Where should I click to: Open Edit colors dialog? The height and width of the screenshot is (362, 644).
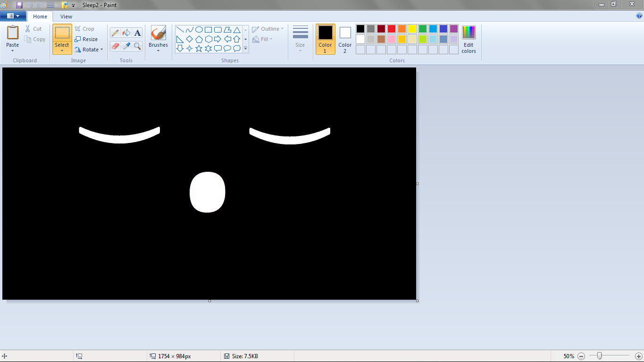[x=468, y=39]
